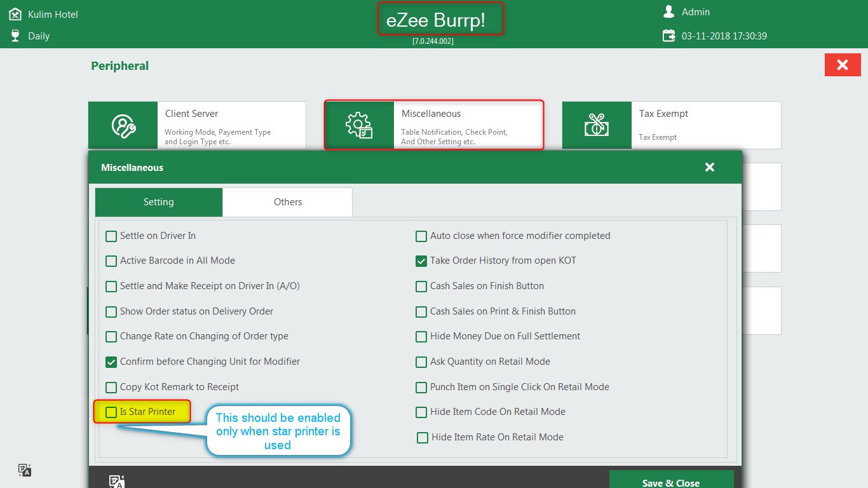Enable Show Order status on Delivery Order
Viewport: 868px width, 488px height.
click(x=111, y=312)
